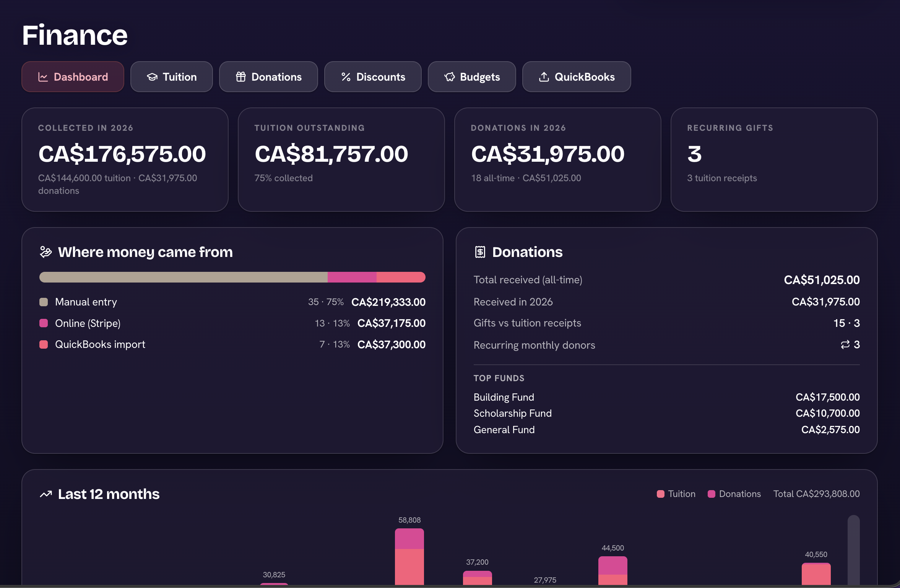This screenshot has width=900, height=588.
Task: Click the CA$37,175.00 amount
Action: [x=392, y=323]
